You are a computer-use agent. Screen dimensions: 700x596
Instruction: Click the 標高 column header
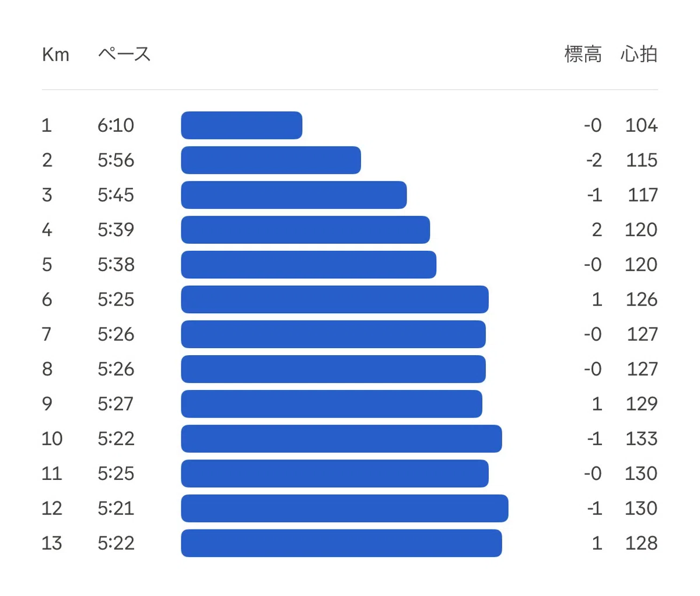click(x=583, y=54)
